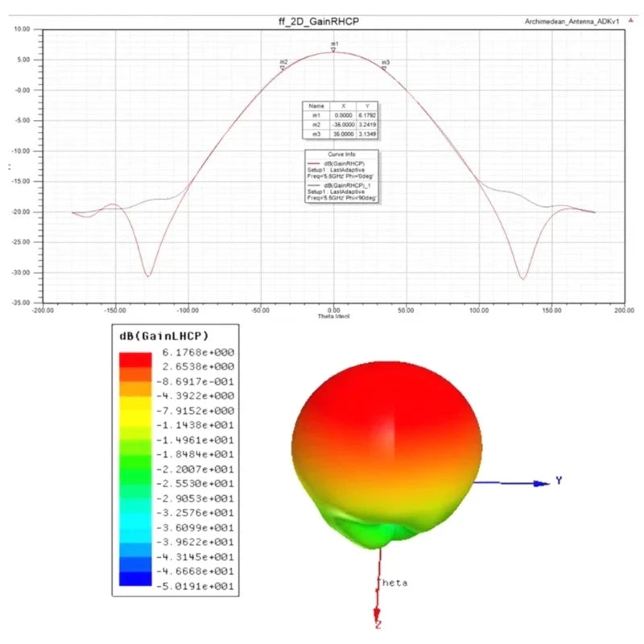Click marker table X value 35.0000
The width and height of the screenshot is (644, 644).
click(x=344, y=134)
